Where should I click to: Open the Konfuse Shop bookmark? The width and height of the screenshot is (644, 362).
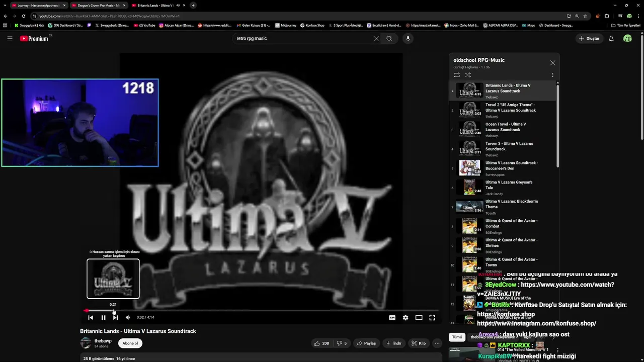point(312,25)
